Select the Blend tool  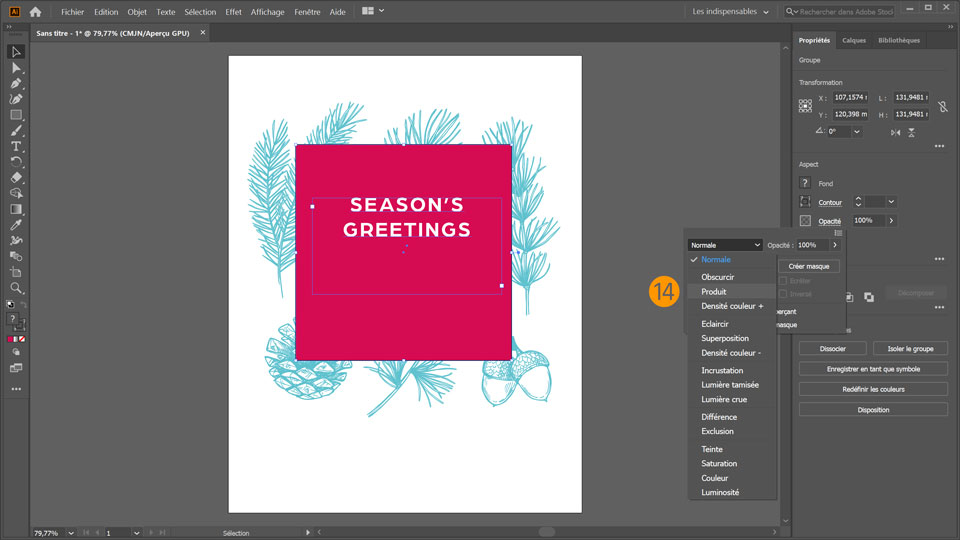point(16,257)
